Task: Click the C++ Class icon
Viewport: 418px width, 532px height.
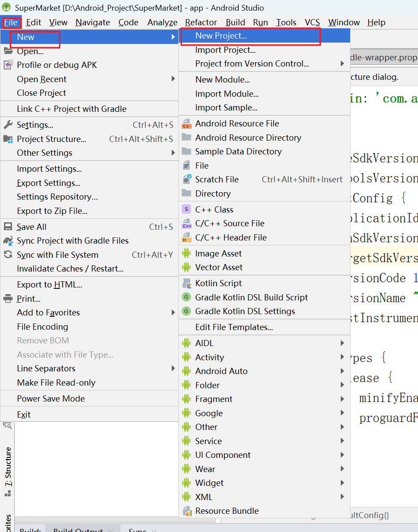Action: point(186,209)
